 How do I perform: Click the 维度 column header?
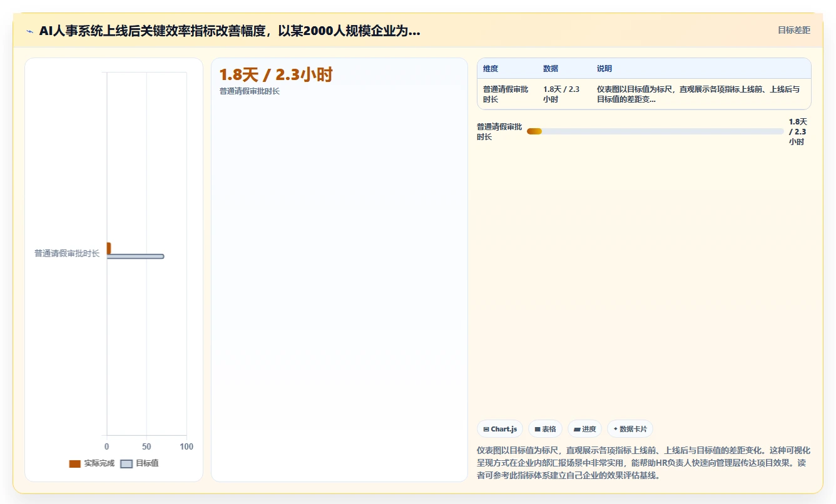pos(491,69)
